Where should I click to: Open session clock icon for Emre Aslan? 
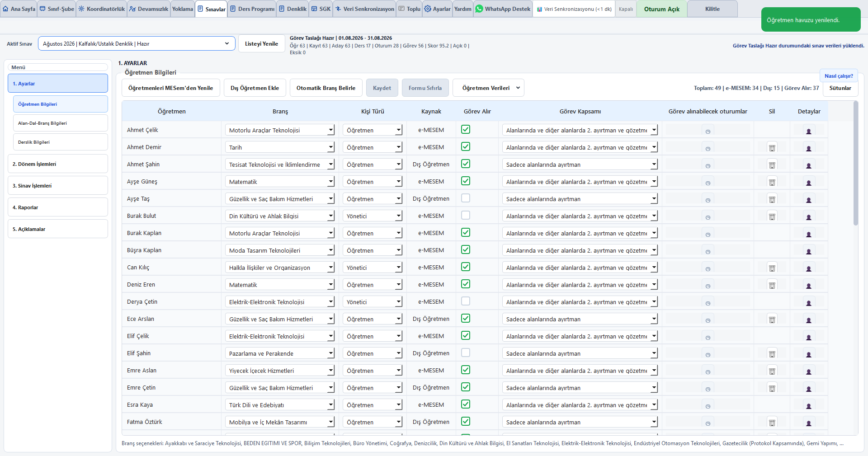(x=708, y=371)
